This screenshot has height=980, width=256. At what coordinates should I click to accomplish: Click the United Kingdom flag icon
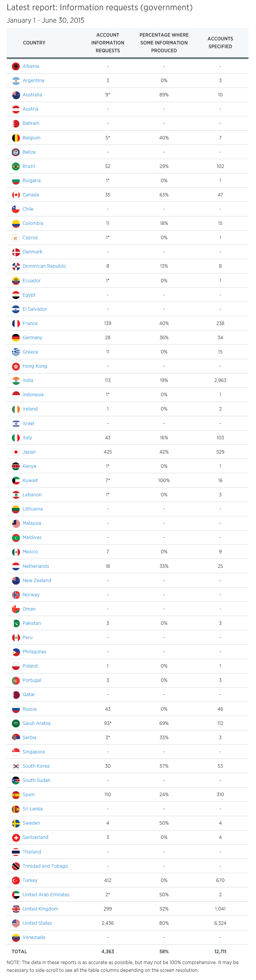16,909
